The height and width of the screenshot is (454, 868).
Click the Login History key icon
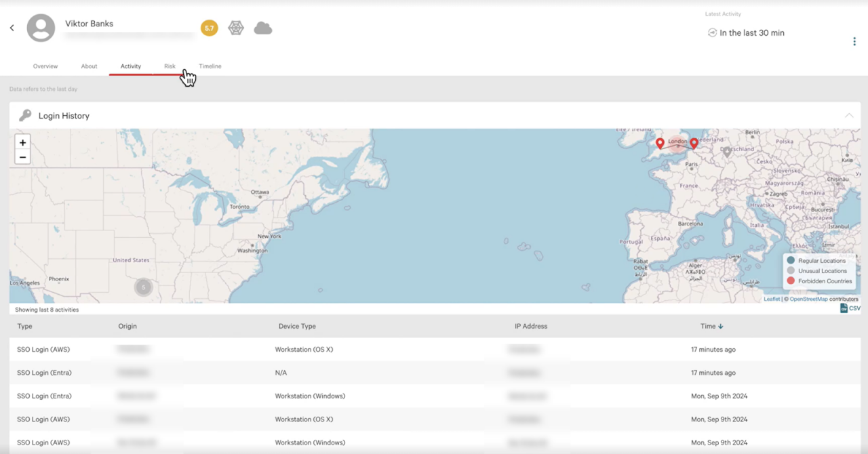point(25,115)
